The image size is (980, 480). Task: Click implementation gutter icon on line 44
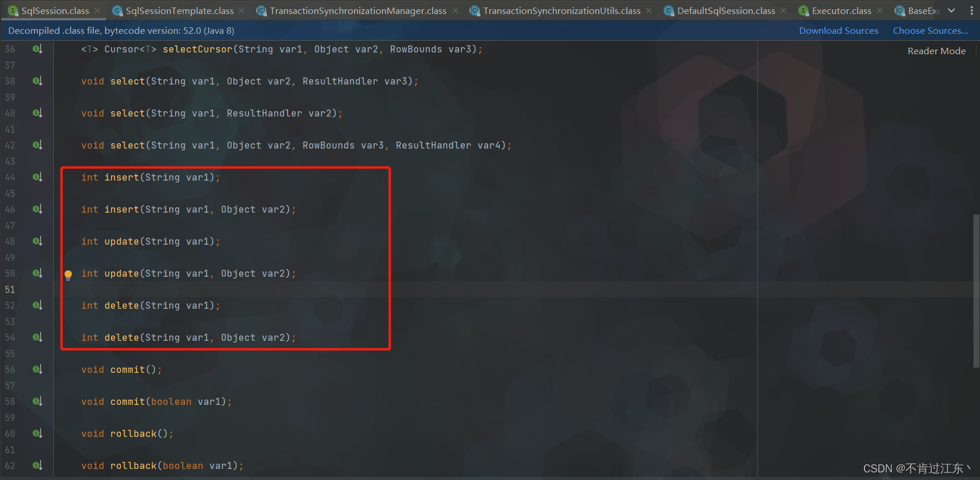[37, 178]
